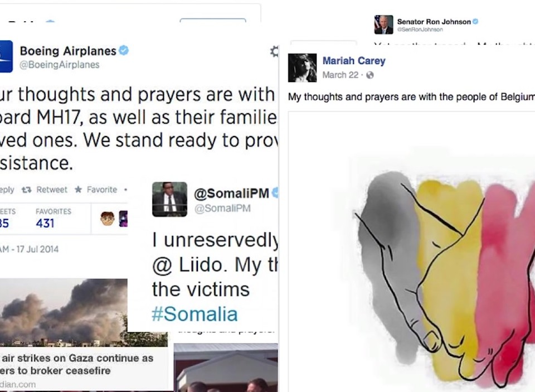Click Senator Ron Johnson's name
This screenshot has height=392, width=535.
434,22
